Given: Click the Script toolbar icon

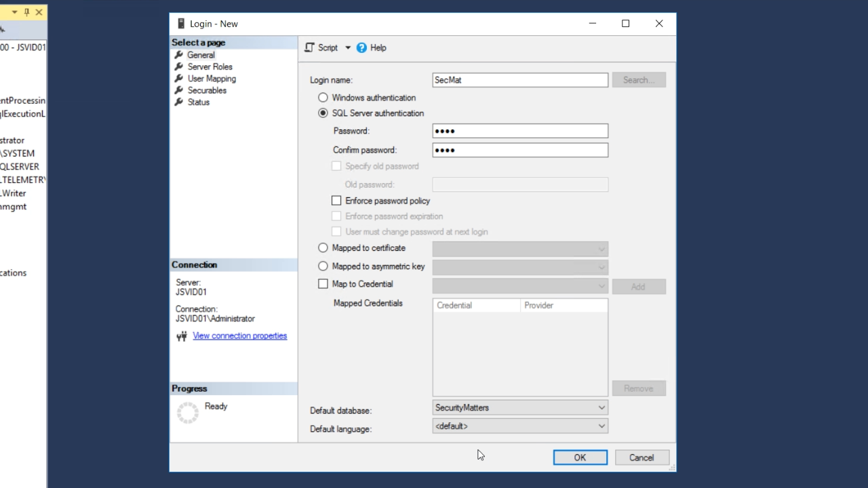Looking at the screenshot, I should [310, 47].
